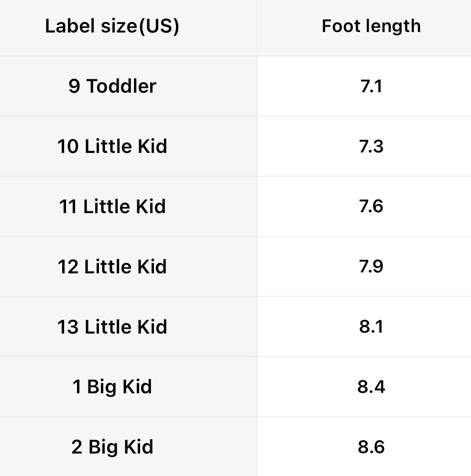
Task: Select the 10 Little Kid size cell
Action: 112,146
